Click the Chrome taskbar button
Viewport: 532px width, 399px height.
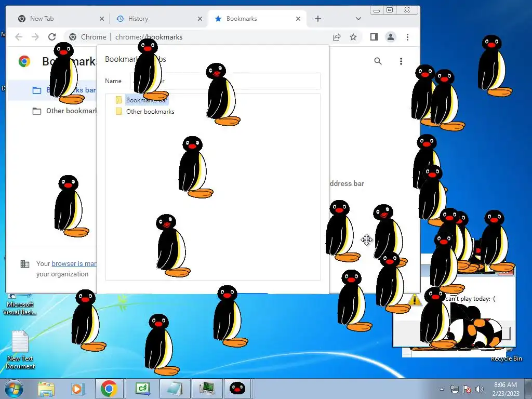click(109, 389)
